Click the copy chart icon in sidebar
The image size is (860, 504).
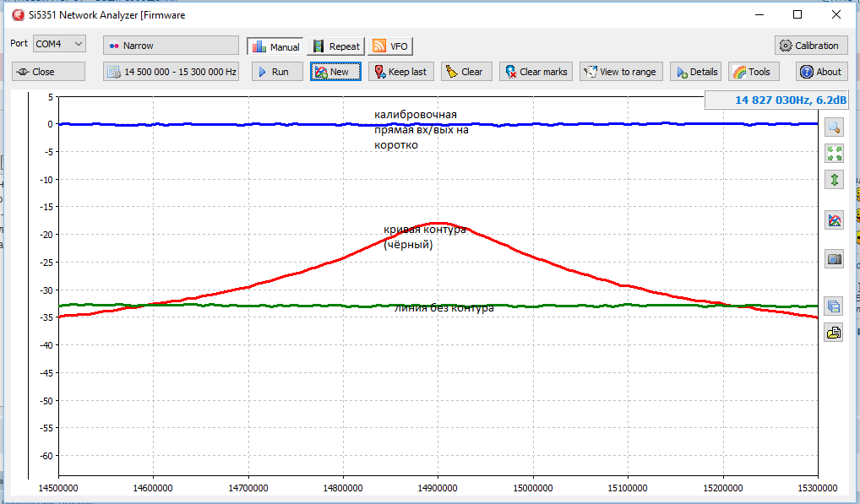point(834,306)
